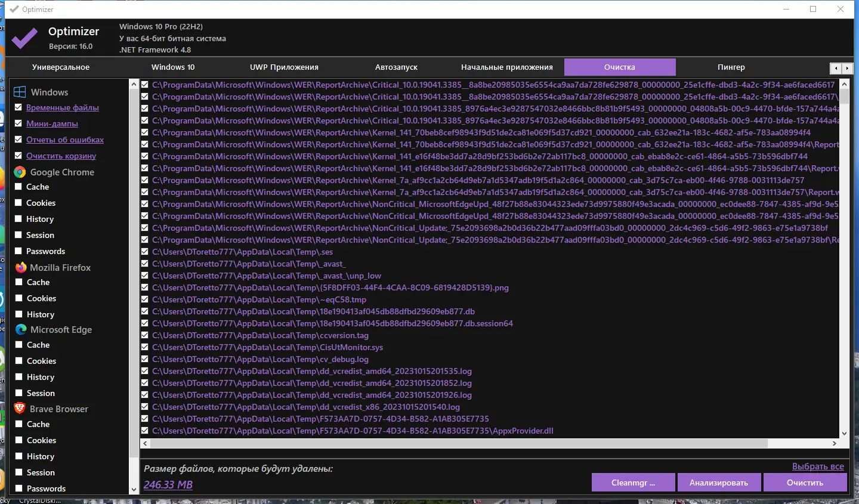Click the file list horizontal scroll left arrow

click(x=145, y=443)
